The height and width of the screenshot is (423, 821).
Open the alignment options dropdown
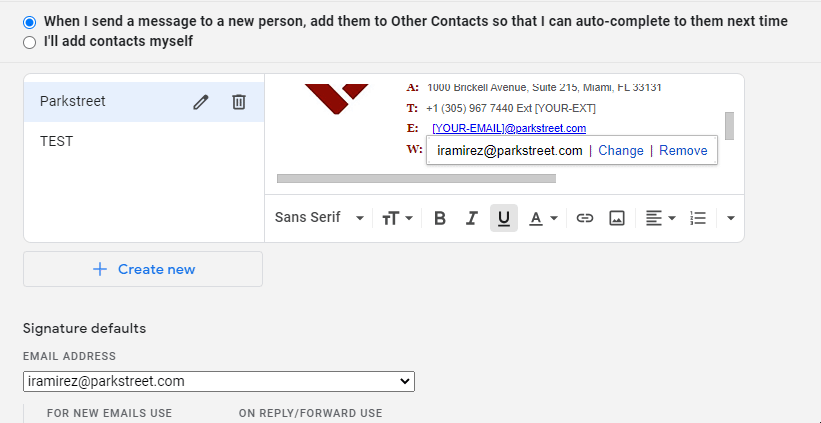pos(660,218)
